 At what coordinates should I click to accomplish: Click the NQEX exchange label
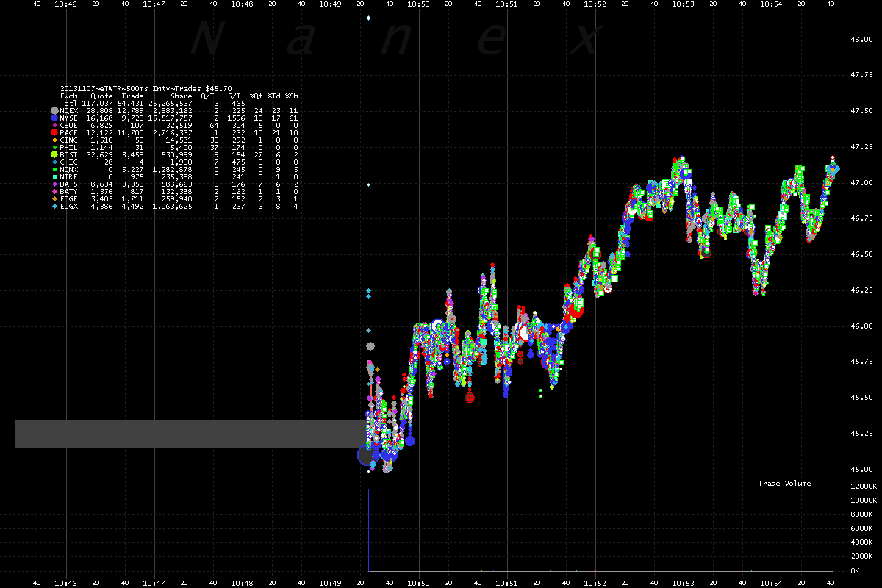coord(69,110)
